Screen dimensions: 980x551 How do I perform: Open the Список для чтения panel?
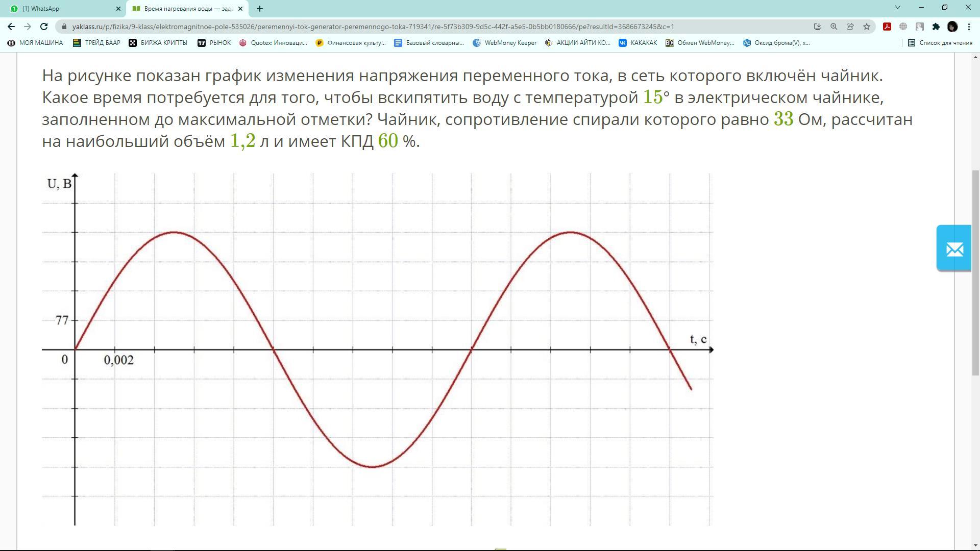click(x=940, y=43)
